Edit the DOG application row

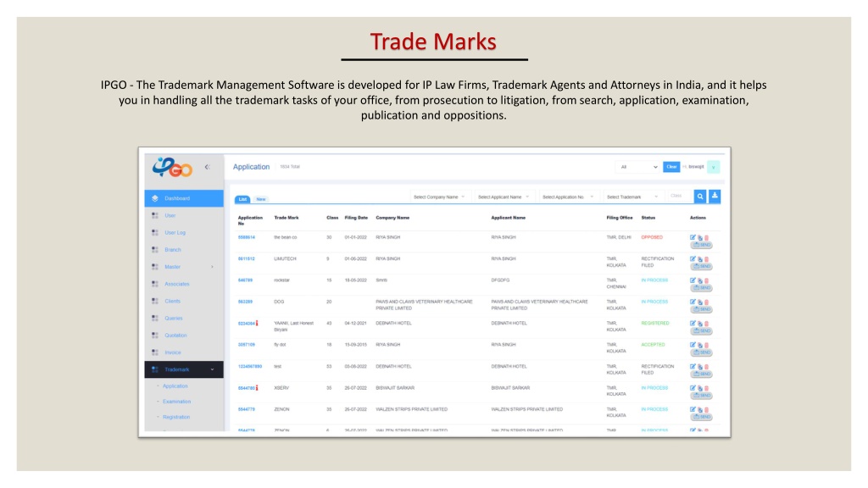point(693,302)
